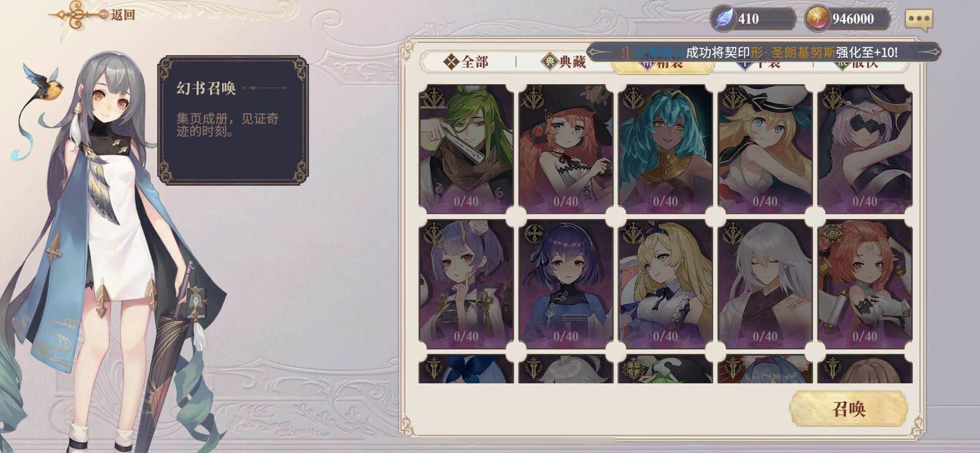Tap the blue feather currency icon
Viewport: 980px width, 453px height.
724,18
